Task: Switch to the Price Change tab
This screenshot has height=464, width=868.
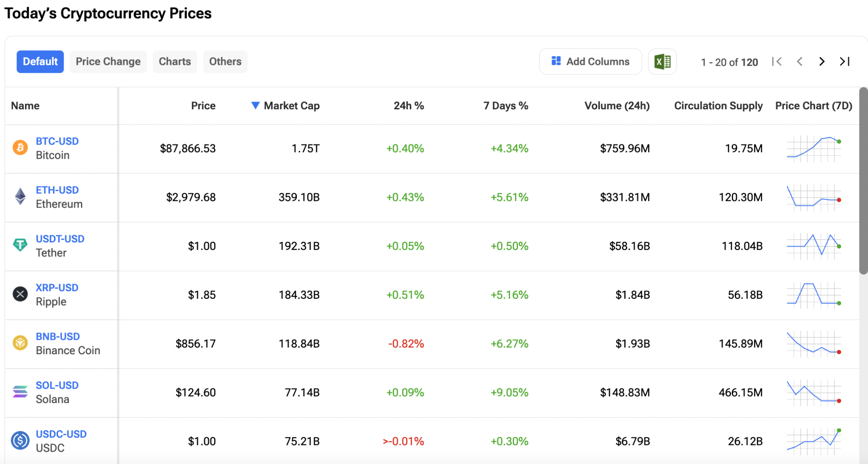Action: point(108,61)
